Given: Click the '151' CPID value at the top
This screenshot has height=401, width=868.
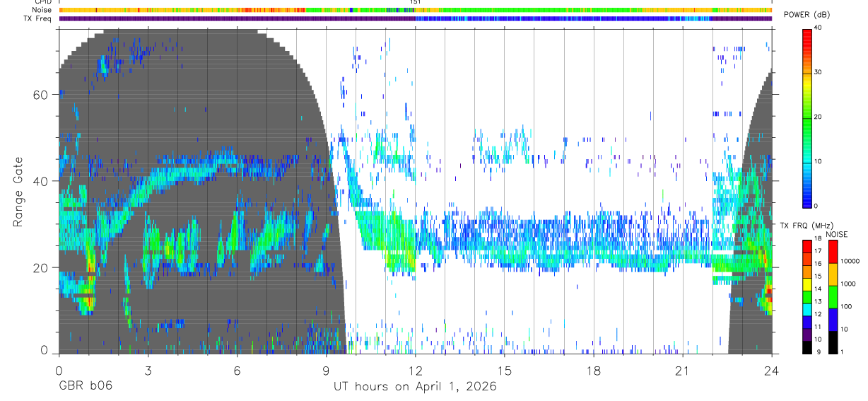Looking at the screenshot, I should pyautogui.click(x=415, y=2).
